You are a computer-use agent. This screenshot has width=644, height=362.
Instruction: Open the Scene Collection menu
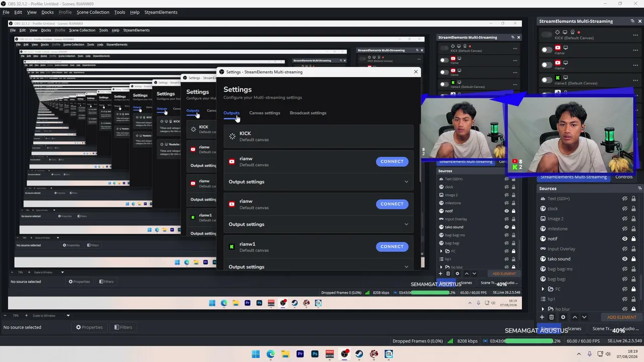tap(93, 12)
